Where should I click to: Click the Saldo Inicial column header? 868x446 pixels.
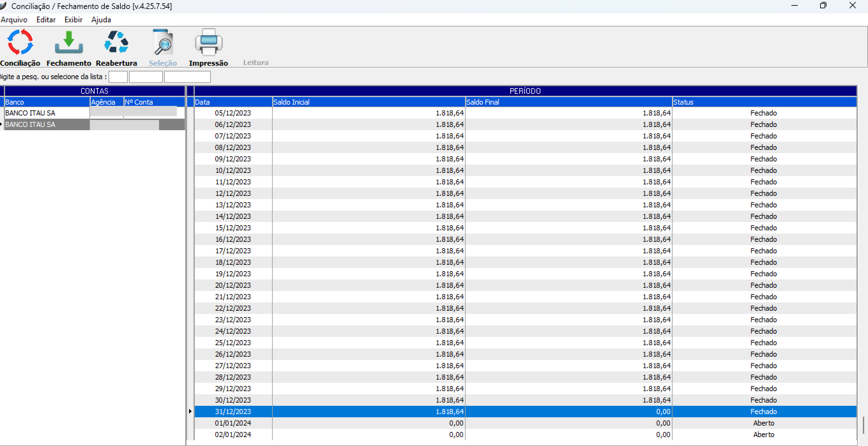click(369, 102)
